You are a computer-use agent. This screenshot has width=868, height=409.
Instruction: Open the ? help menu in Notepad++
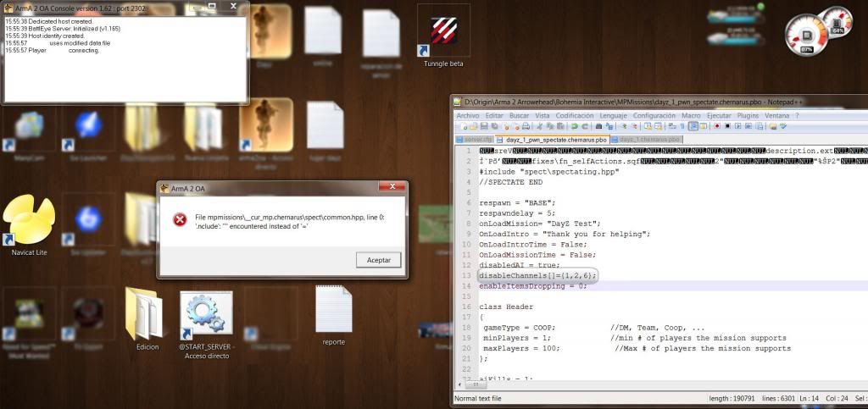click(797, 115)
